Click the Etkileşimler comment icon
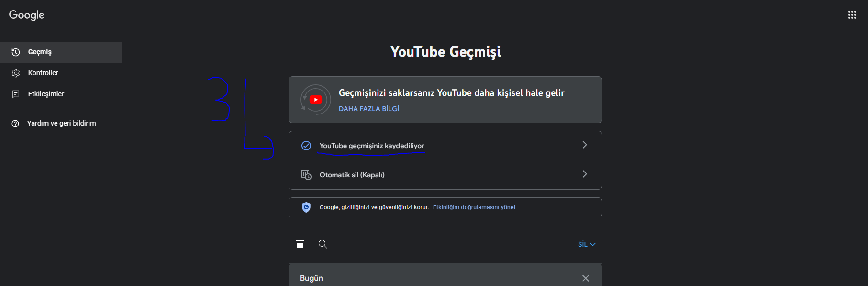Screen dimensions: 868x286 16,94
